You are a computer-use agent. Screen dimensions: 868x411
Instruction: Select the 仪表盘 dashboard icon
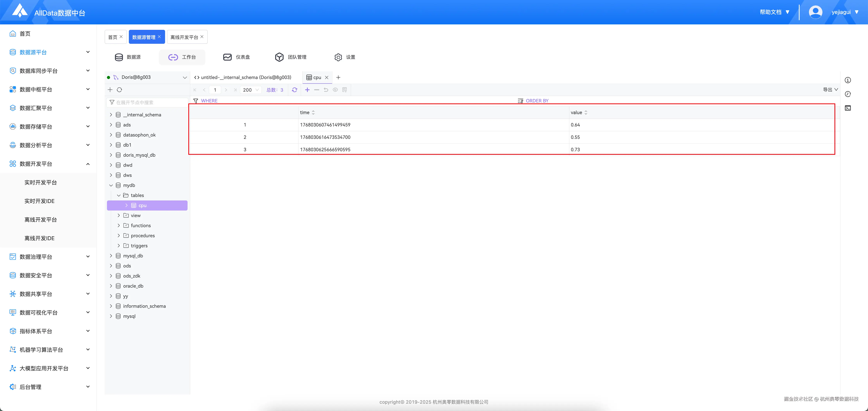[x=227, y=57]
